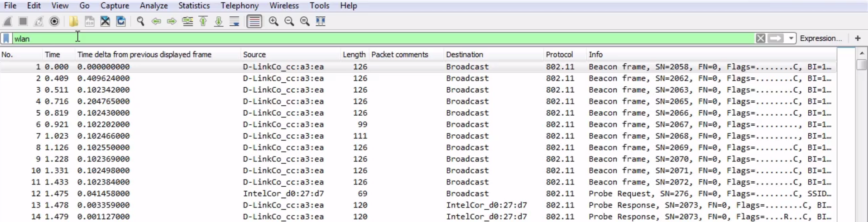Click into the wlan display filter field
This screenshot has width=868, height=222.
[383, 38]
